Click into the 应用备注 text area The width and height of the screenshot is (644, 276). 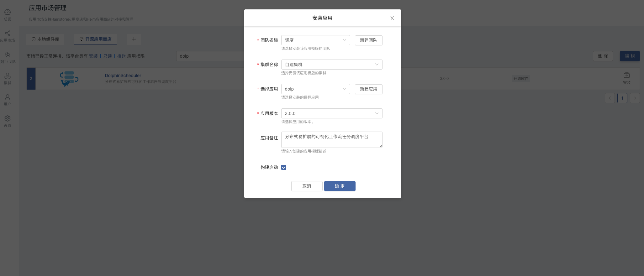pos(331,140)
